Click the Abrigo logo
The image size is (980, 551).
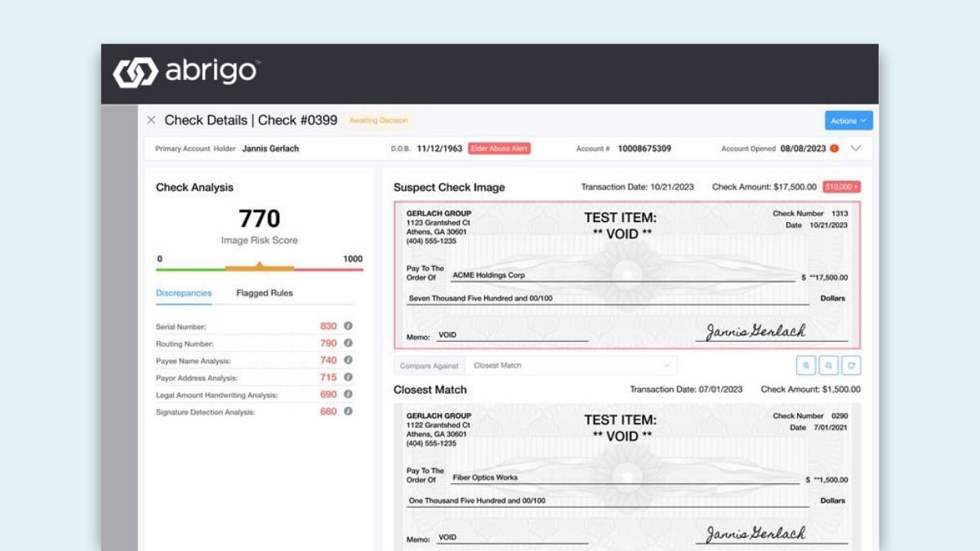pos(186,71)
